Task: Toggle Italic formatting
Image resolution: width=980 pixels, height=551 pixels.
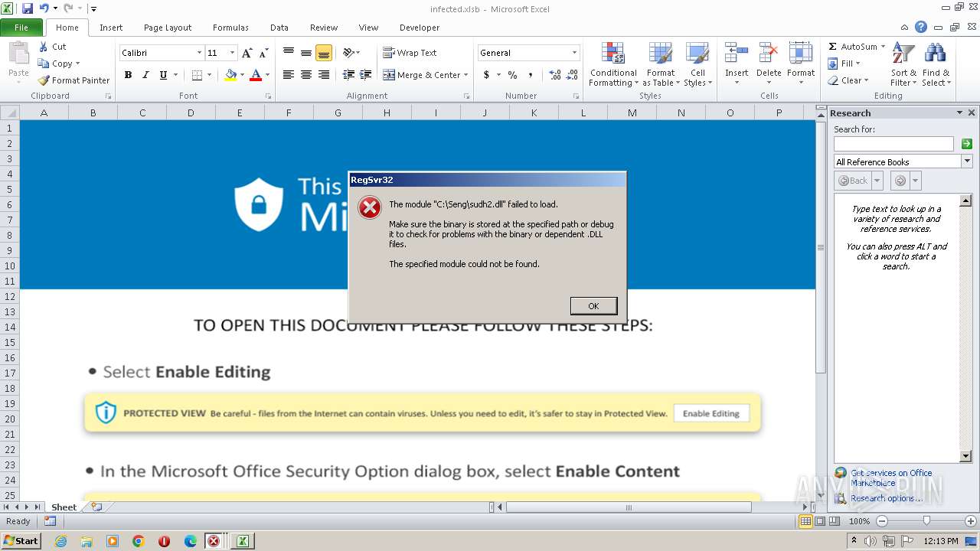Action: coord(145,75)
